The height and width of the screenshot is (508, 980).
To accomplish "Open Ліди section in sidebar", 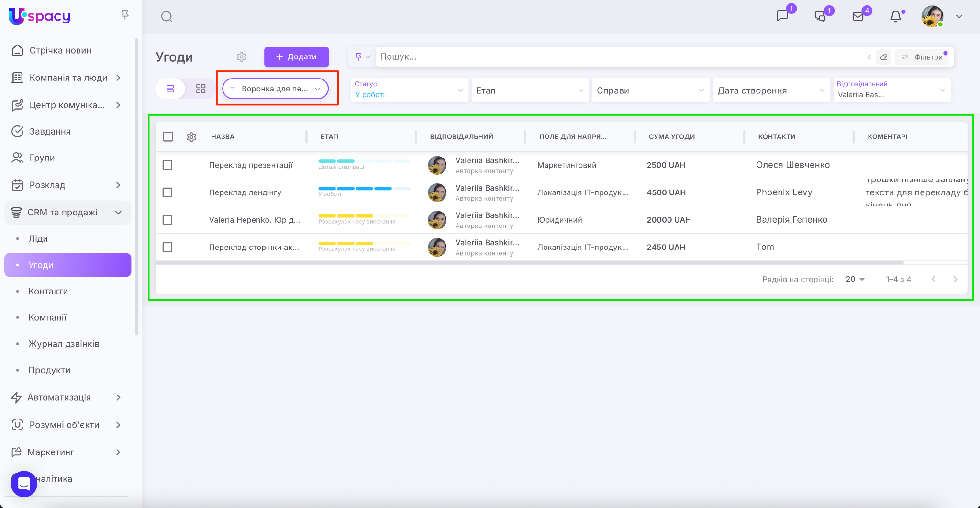I will pyautogui.click(x=38, y=238).
